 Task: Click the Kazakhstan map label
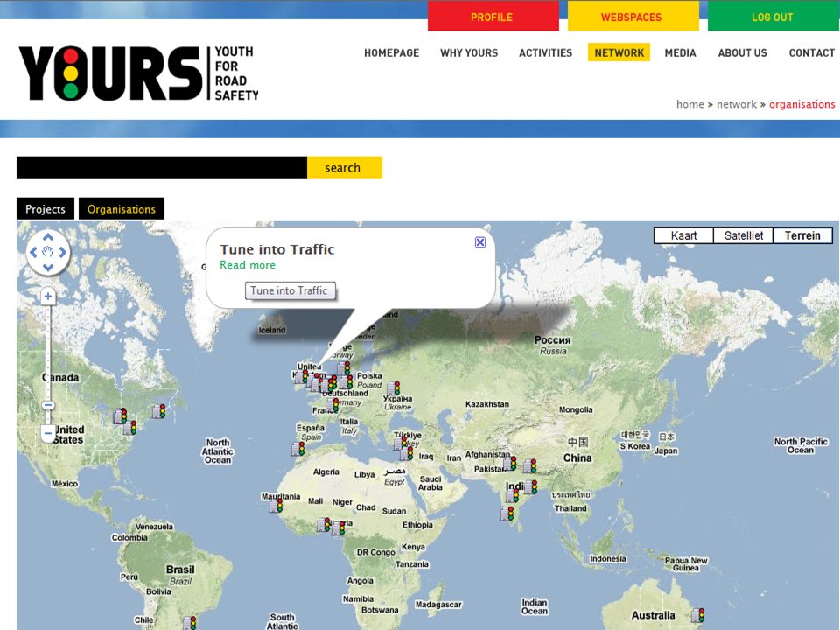(487, 404)
